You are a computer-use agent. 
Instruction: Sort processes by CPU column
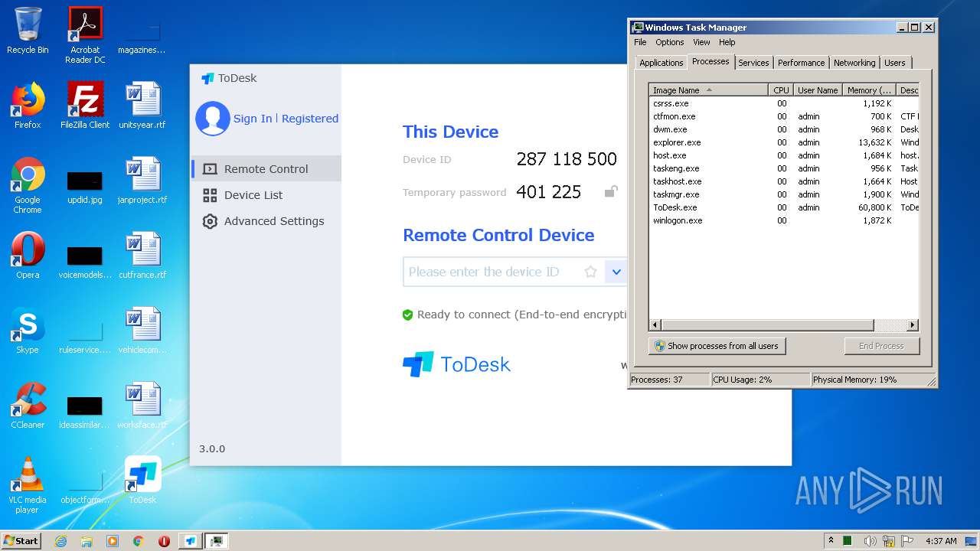point(781,90)
